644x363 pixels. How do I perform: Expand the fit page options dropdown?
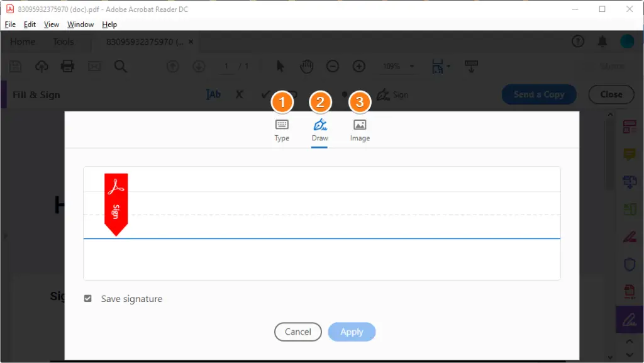click(448, 66)
